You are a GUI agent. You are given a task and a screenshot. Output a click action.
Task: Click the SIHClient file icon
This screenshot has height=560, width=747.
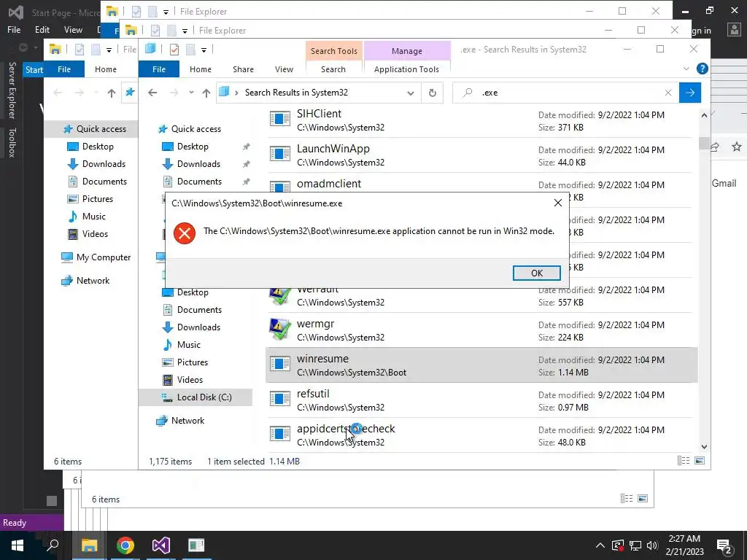click(279, 118)
